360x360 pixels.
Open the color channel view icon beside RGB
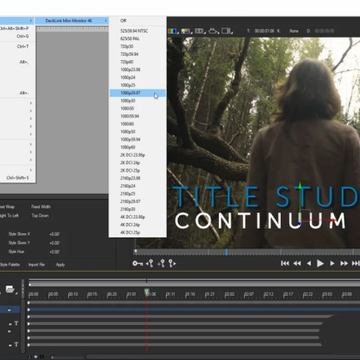(186, 31)
